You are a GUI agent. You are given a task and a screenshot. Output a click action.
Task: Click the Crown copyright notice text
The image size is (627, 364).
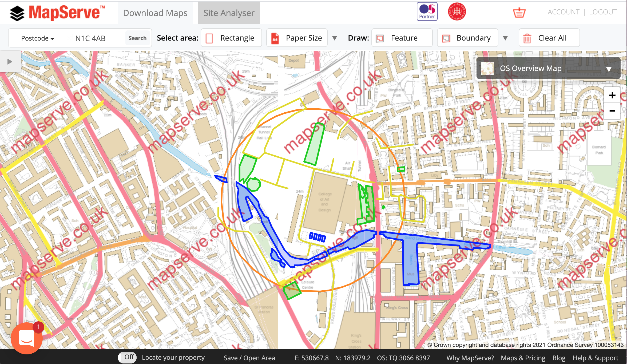point(525,345)
